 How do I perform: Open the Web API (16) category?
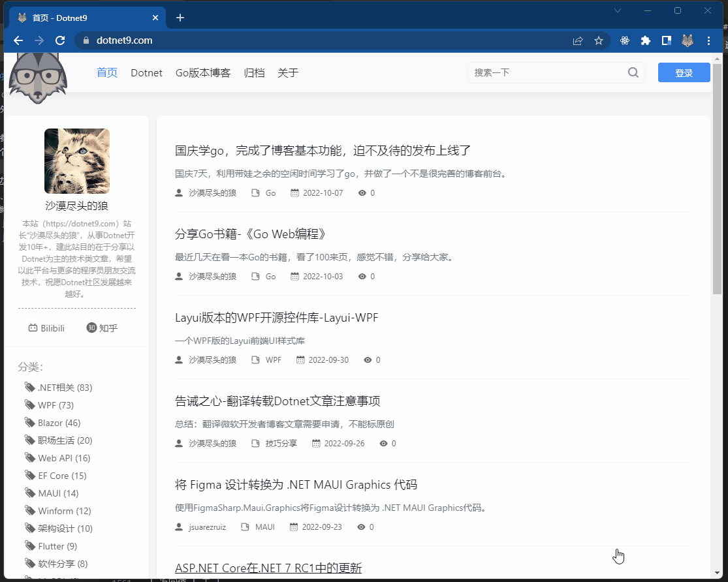pyautogui.click(x=57, y=458)
